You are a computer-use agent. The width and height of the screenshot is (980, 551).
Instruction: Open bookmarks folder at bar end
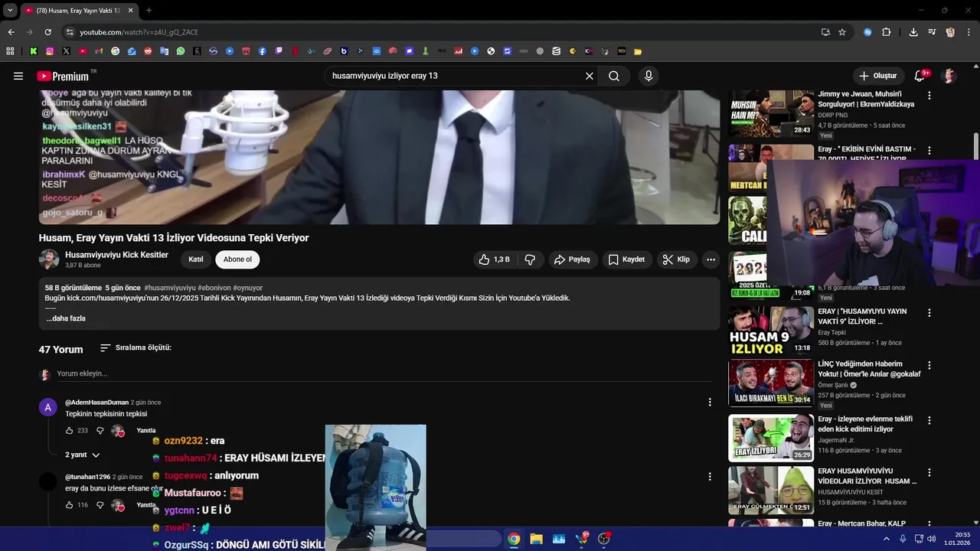[638, 51]
